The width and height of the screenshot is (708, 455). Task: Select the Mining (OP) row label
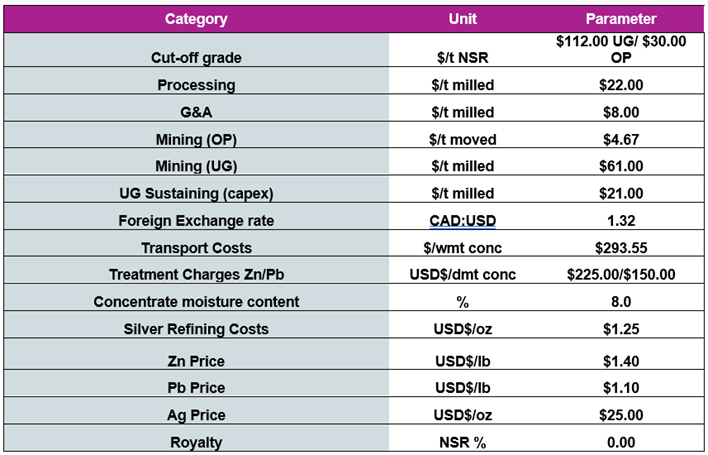pos(196,139)
